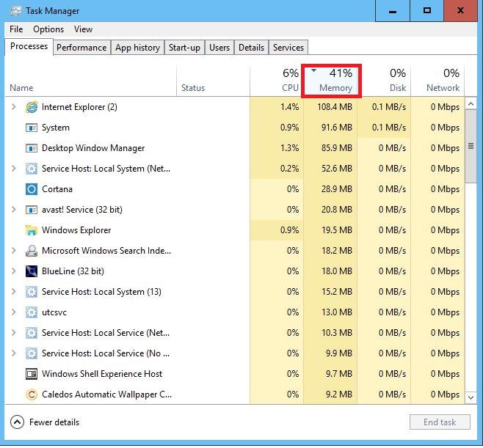
Task: Click the Service Host: Local System (Net... gear icon
Action: click(32, 169)
